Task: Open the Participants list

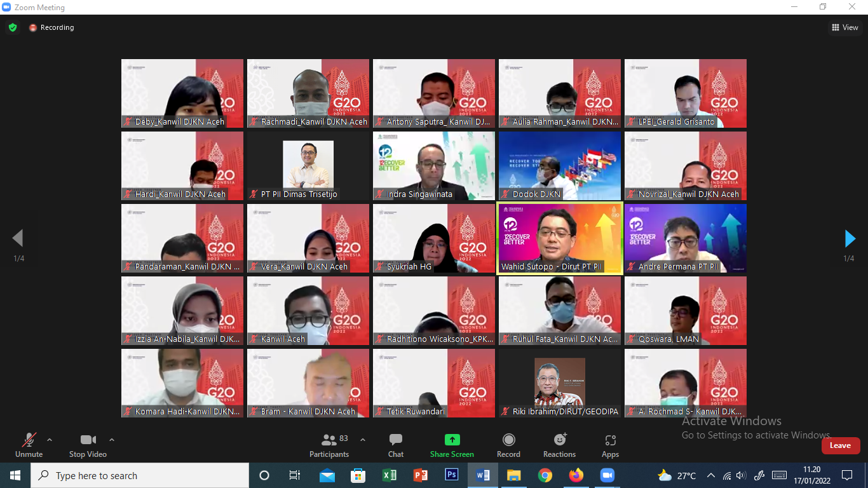Action: pyautogui.click(x=329, y=445)
